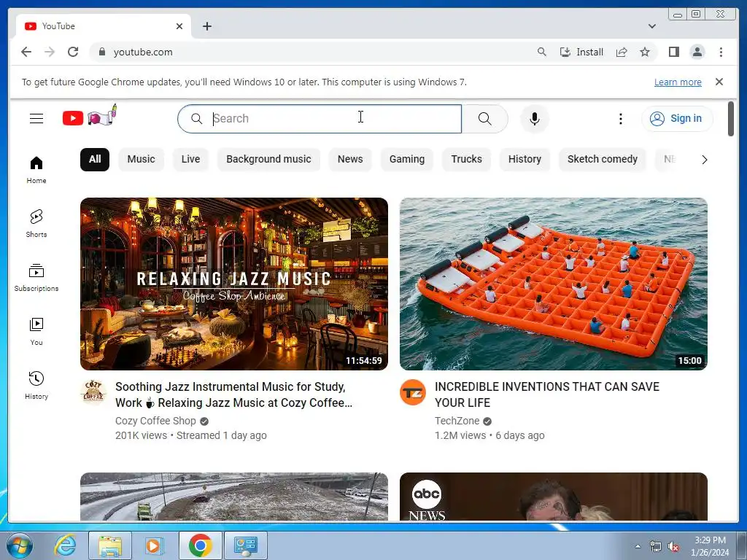Open Windows Explorer from the taskbar

tap(109, 545)
